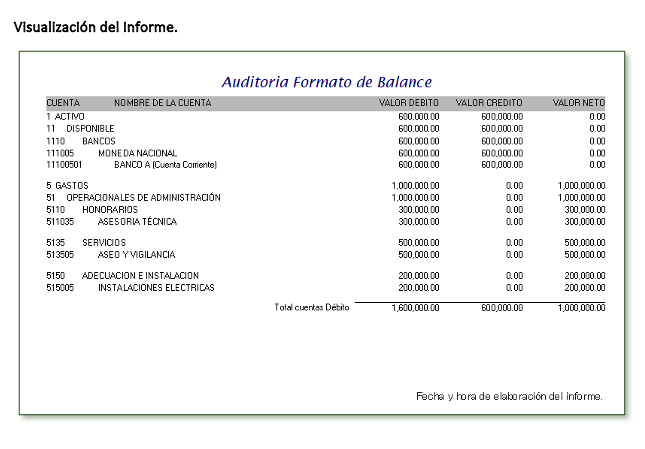
Task: Click the "Auditoria Formato de Balance" report title
Action: tap(326, 82)
